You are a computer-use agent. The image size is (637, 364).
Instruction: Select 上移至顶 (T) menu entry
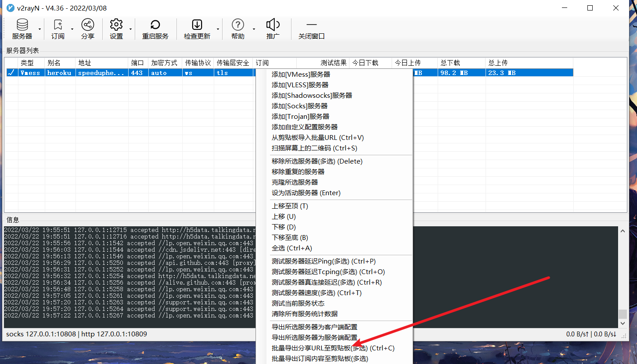click(334, 206)
